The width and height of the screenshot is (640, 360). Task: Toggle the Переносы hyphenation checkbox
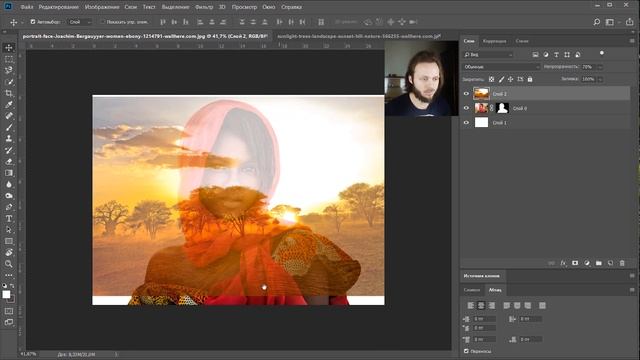point(466,351)
